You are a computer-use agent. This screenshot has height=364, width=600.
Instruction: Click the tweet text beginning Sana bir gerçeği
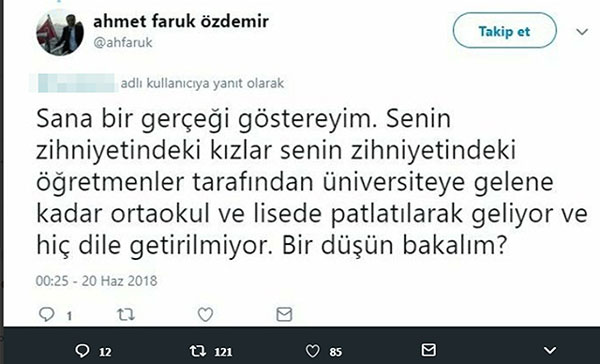tap(311, 182)
